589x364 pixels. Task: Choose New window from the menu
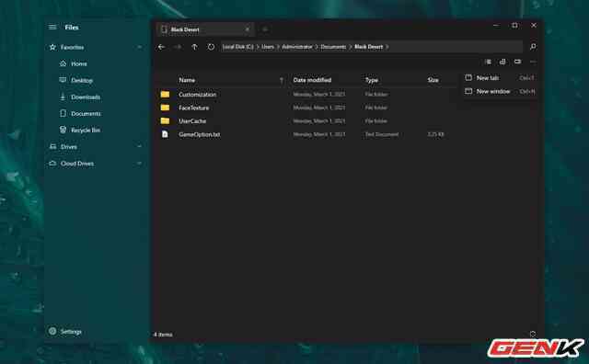(x=500, y=91)
